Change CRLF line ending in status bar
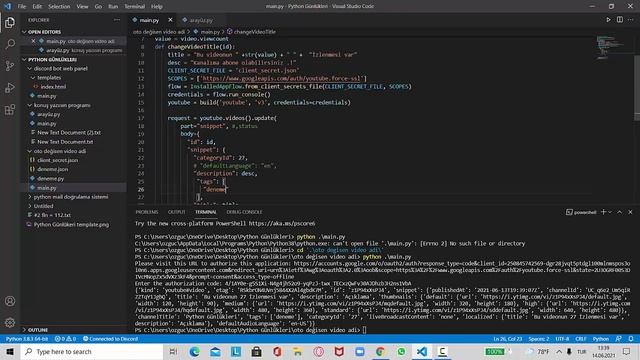640x360 pixels. click(x=581, y=339)
